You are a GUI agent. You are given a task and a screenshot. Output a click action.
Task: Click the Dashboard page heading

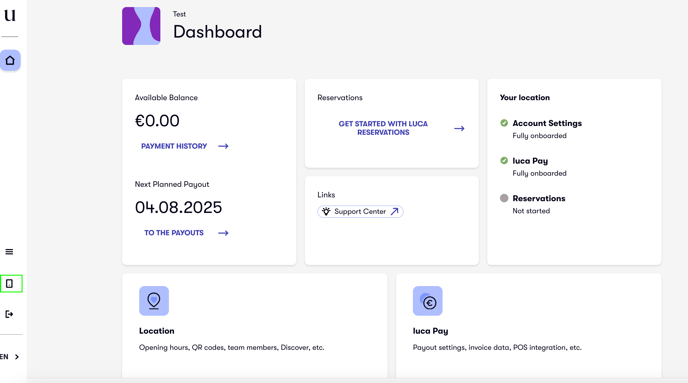(218, 32)
